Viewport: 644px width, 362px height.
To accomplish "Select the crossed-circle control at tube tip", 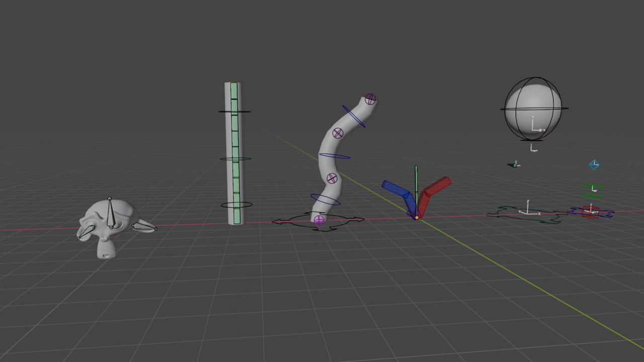I will 370,99.
